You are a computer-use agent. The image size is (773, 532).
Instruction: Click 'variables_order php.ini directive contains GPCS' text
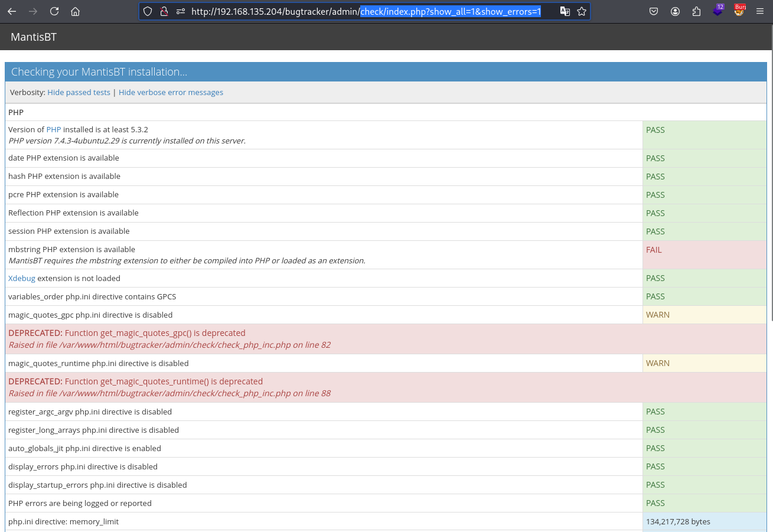pyautogui.click(x=92, y=296)
